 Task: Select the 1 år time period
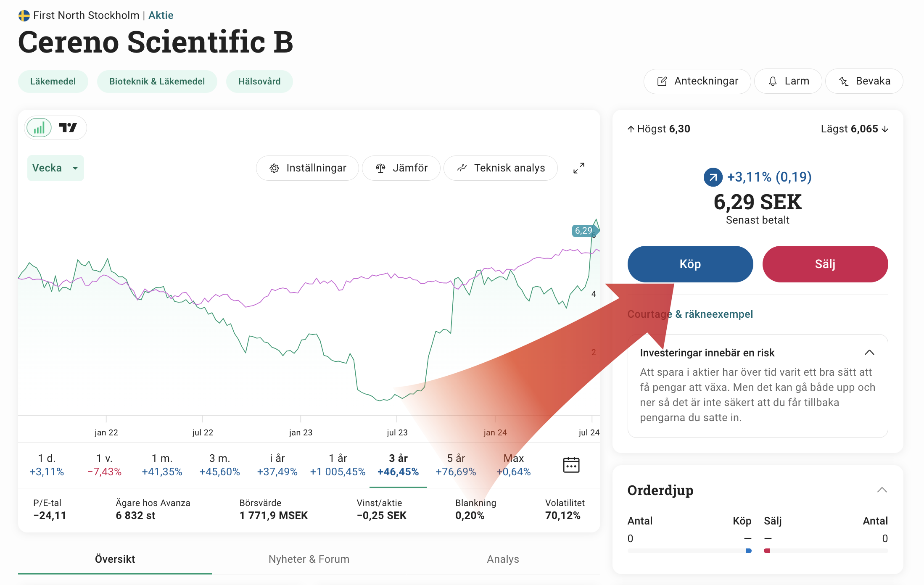click(x=338, y=465)
